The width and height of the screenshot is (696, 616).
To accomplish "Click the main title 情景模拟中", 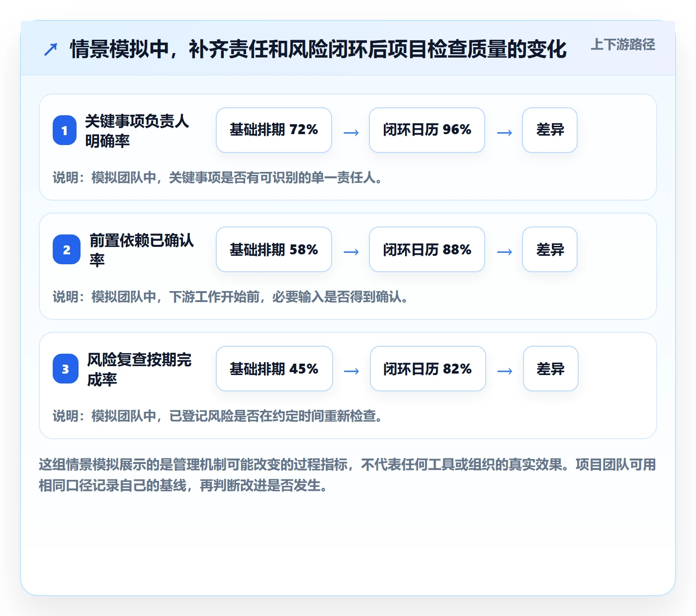I will tap(318, 49).
